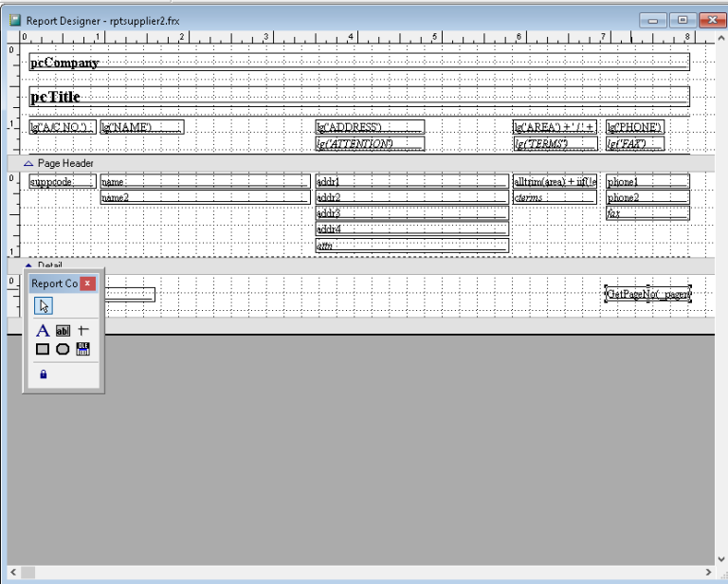This screenshot has height=584, width=728.
Task: Select the Rounded Rectangle tool
Action: click(63, 349)
